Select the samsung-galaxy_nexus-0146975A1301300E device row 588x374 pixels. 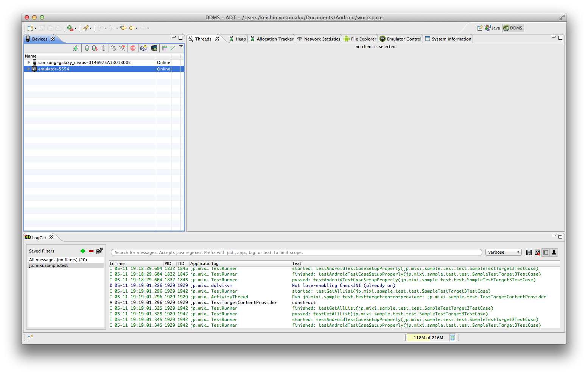(x=104, y=62)
